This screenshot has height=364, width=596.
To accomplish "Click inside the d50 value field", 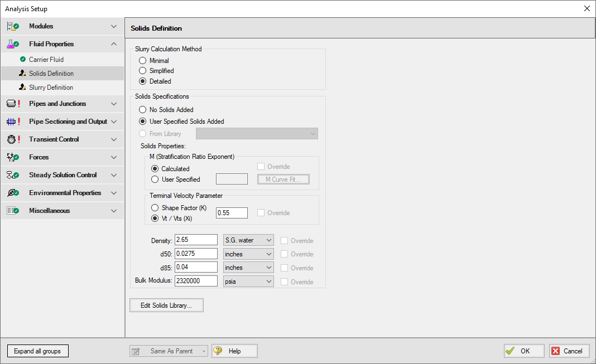I will click(x=195, y=254).
